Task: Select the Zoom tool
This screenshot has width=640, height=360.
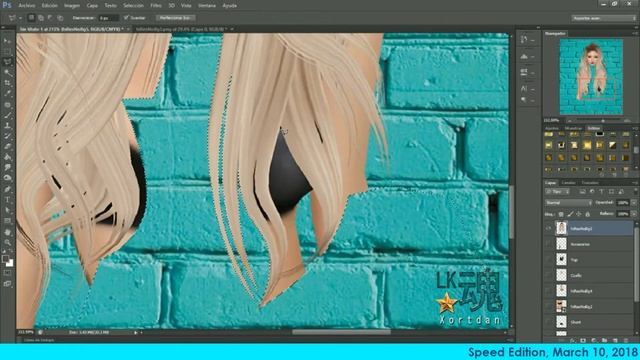Action: 7,242
